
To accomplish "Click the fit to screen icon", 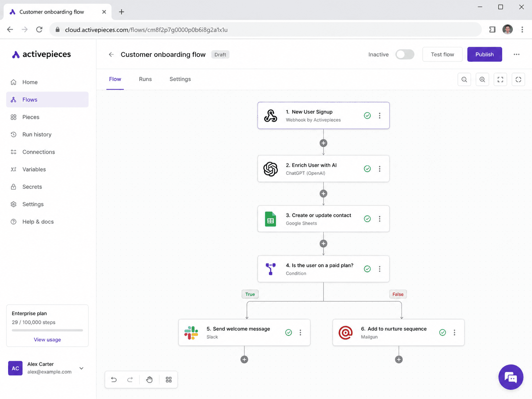I will coord(500,79).
